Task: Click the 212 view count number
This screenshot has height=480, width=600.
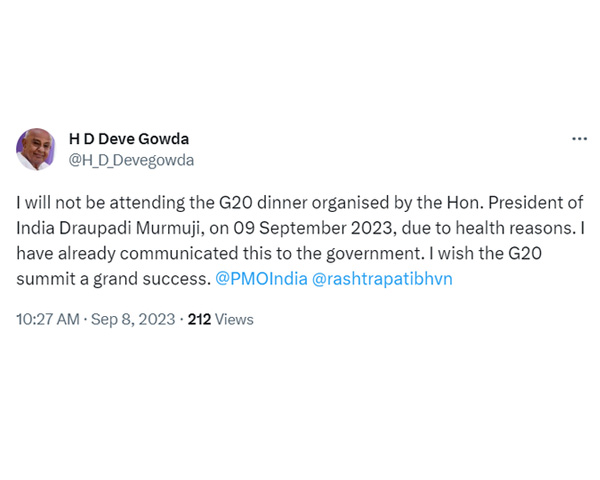Action: pos(199,319)
